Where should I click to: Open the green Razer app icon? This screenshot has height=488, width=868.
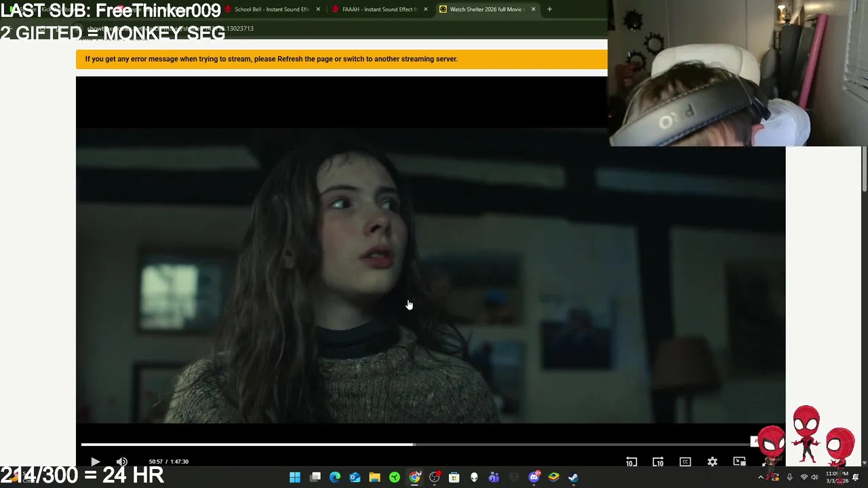[395, 478]
